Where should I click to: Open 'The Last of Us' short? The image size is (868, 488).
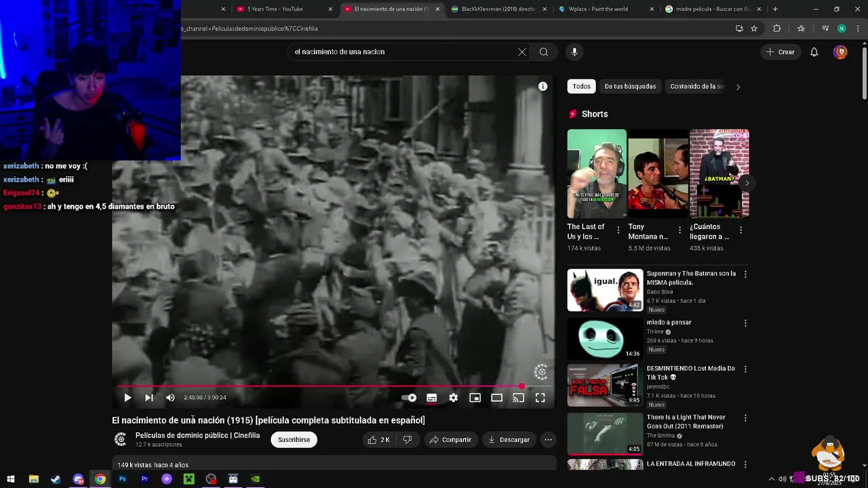[597, 174]
